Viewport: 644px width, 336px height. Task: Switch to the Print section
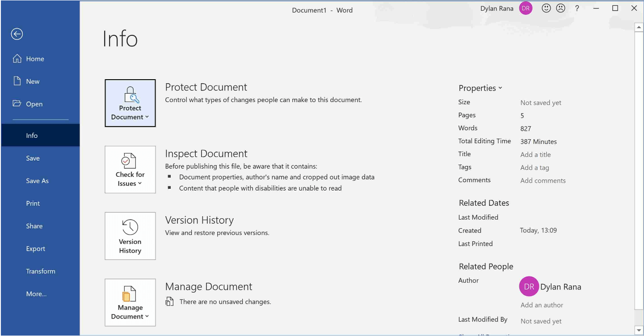(33, 203)
